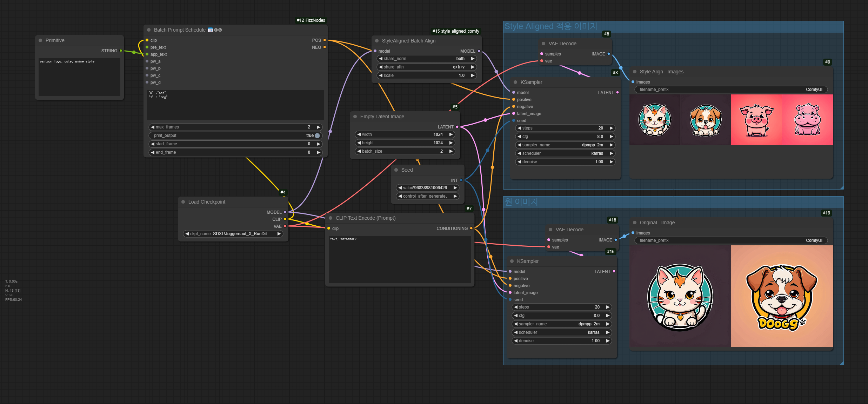Open the share_attn combo selector
Screen dimensions: 868x404
(x=426, y=67)
